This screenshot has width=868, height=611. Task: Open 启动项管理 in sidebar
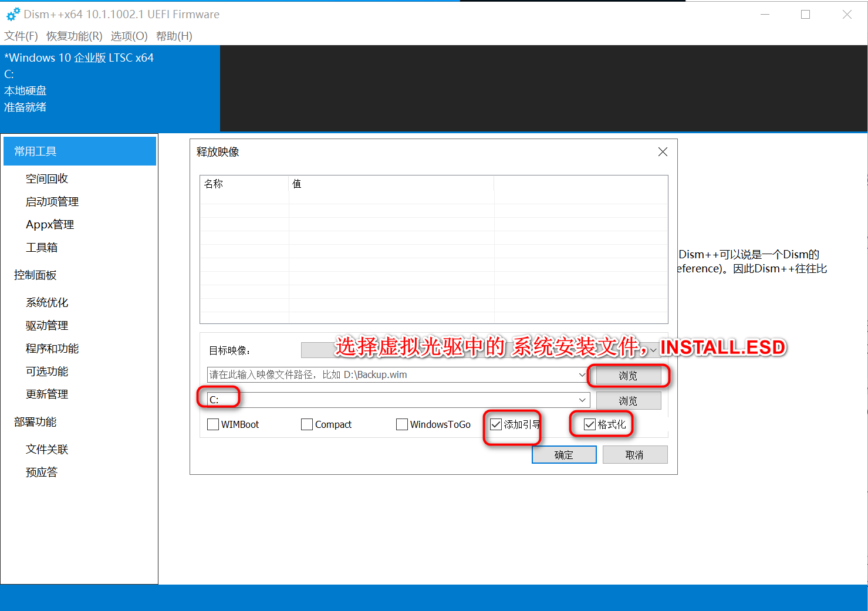click(x=52, y=202)
